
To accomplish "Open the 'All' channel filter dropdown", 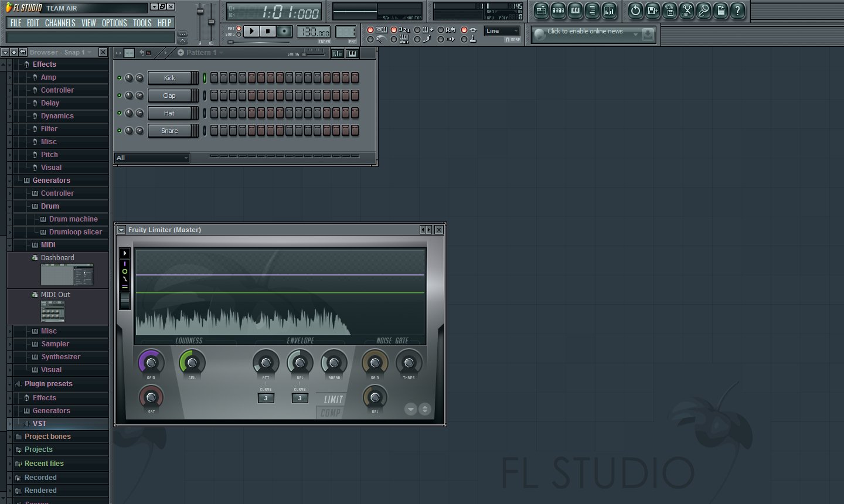I will click(152, 158).
